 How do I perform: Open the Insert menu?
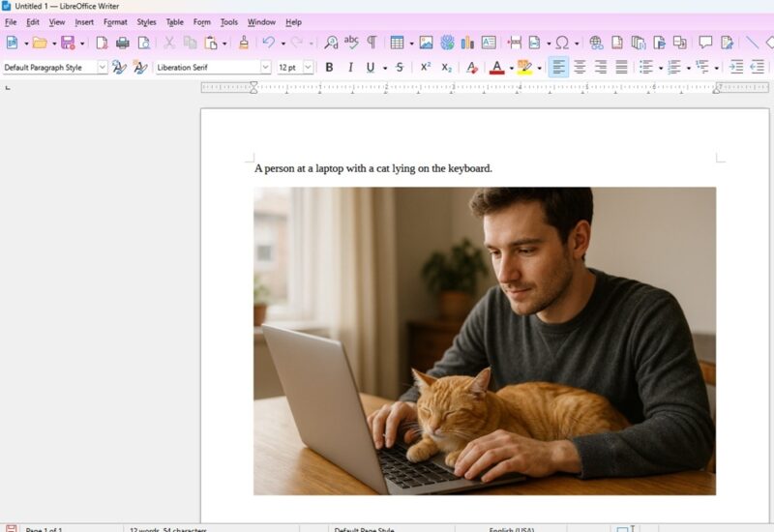[84, 22]
